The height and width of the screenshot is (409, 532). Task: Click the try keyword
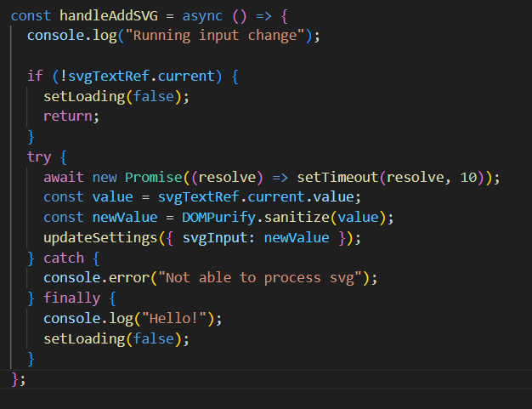click(39, 157)
